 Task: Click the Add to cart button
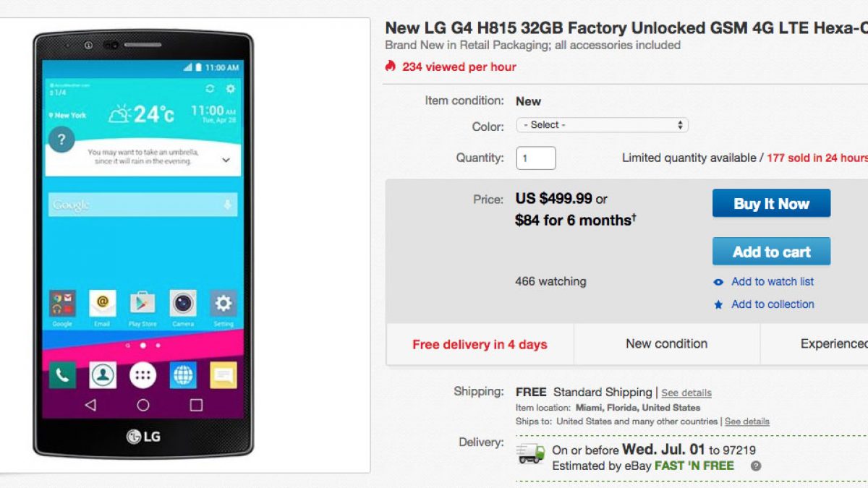[771, 252]
